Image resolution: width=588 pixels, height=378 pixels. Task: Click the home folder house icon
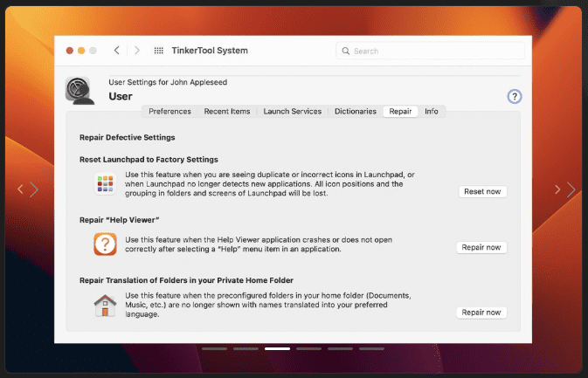(105, 306)
